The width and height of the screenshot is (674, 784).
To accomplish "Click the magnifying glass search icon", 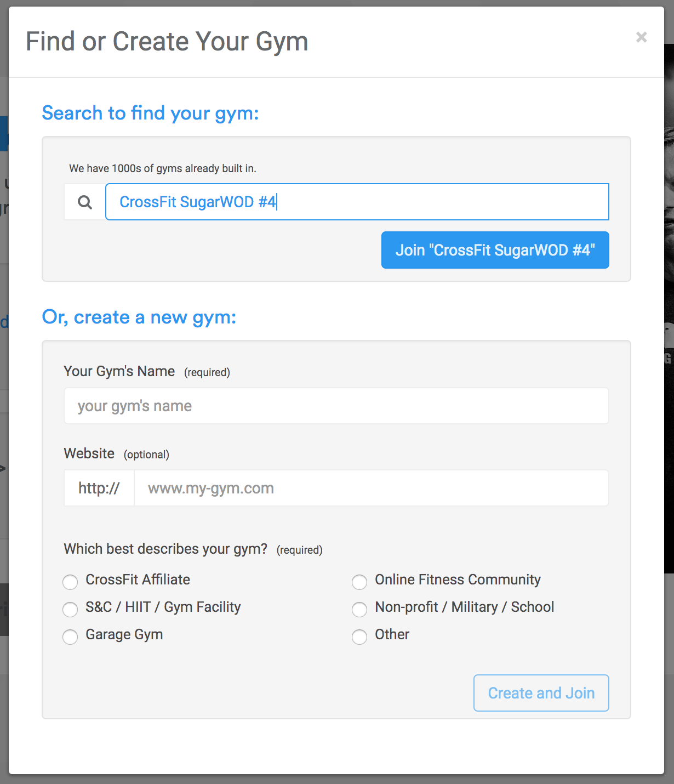I will click(85, 202).
